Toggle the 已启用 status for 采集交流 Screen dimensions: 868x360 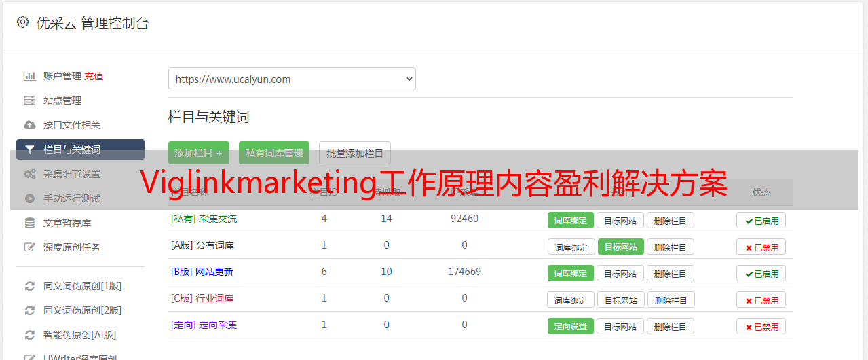761,220
